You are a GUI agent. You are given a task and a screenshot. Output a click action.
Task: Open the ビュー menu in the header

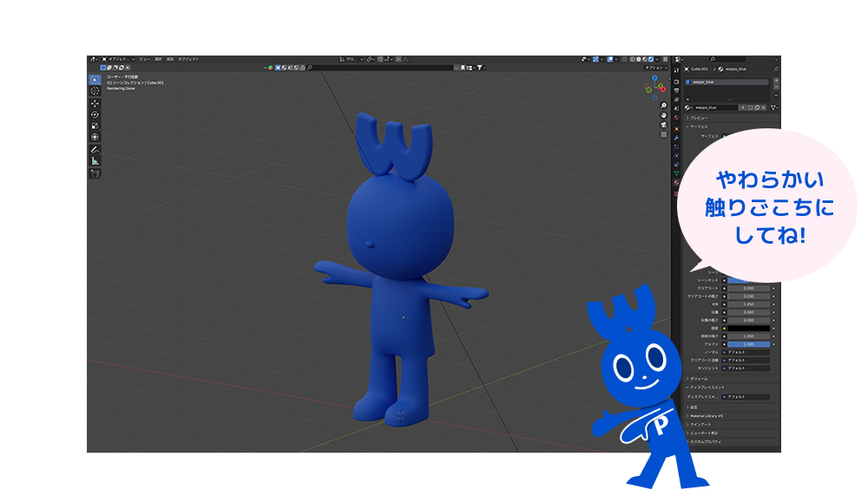click(x=145, y=59)
